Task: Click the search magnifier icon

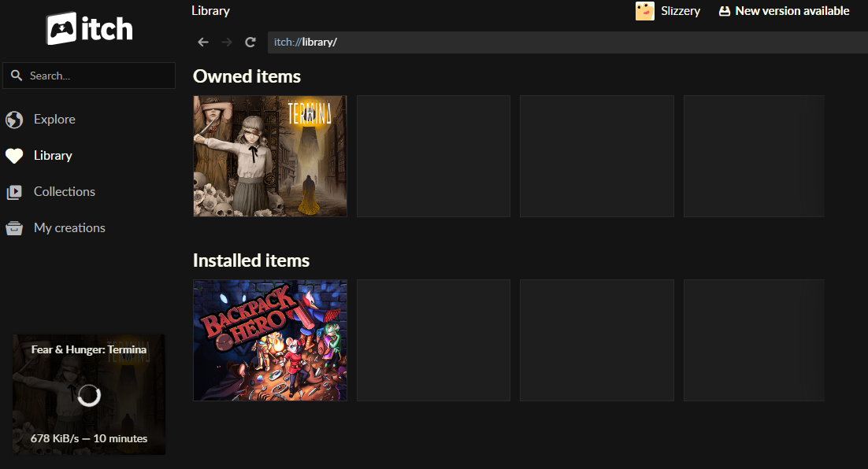Action: point(17,76)
